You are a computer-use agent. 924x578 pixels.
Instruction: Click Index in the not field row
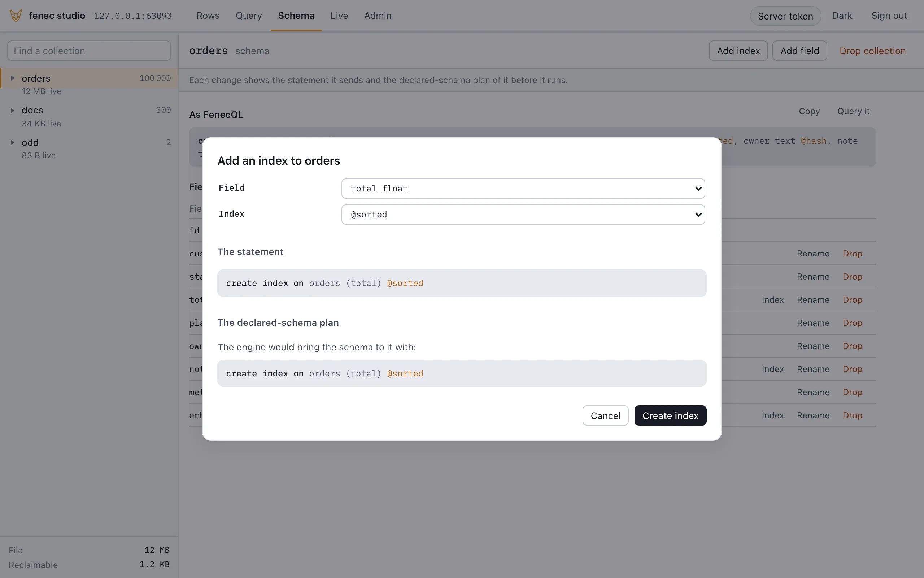point(772,369)
